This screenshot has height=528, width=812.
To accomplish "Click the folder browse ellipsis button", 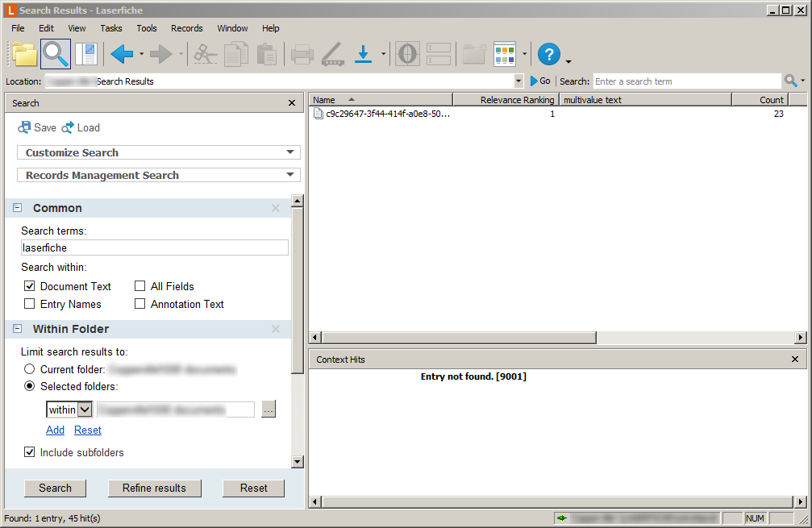I will point(269,410).
